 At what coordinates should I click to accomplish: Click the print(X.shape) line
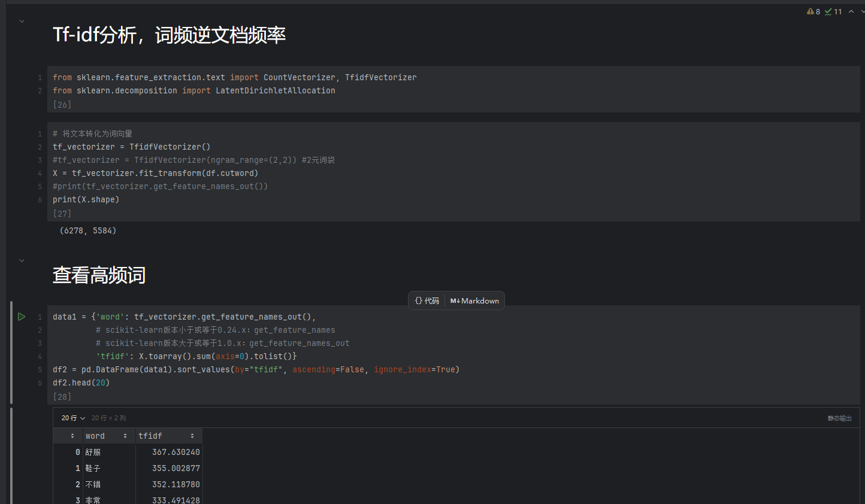coord(86,199)
